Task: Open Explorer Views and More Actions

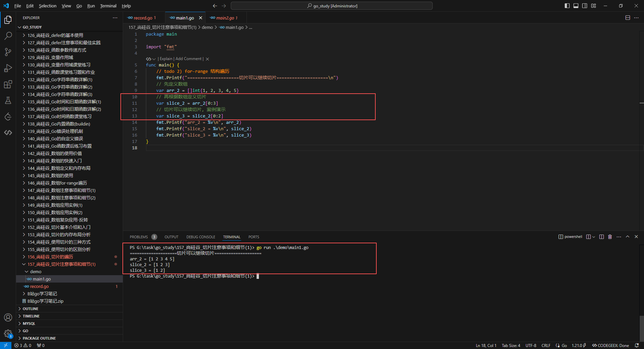Action: (115, 18)
